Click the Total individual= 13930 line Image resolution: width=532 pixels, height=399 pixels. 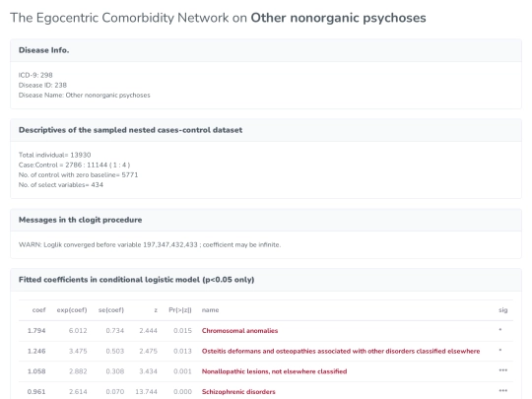[x=54, y=155]
